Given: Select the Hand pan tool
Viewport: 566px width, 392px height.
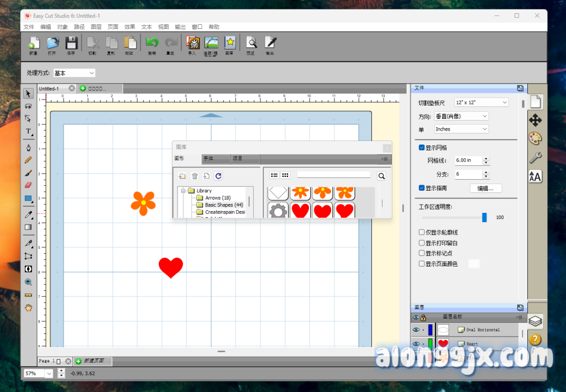Looking at the screenshot, I should point(28,307).
